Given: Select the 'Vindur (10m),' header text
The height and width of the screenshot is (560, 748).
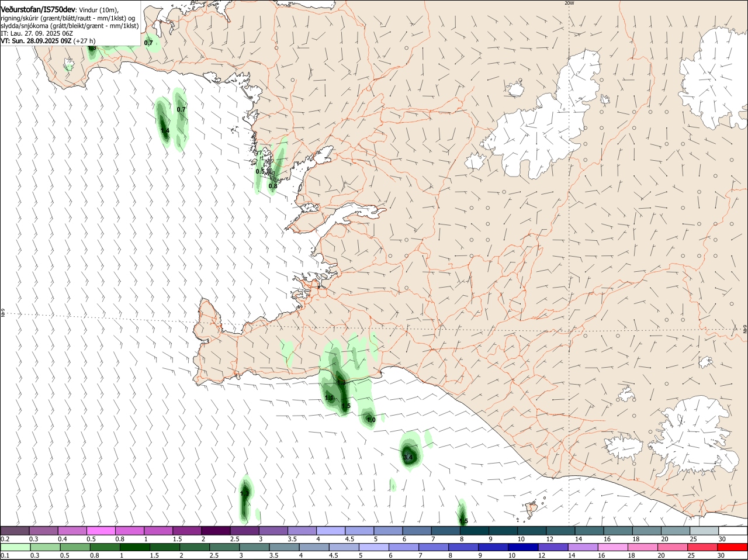Looking at the screenshot, I should (x=99, y=11).
